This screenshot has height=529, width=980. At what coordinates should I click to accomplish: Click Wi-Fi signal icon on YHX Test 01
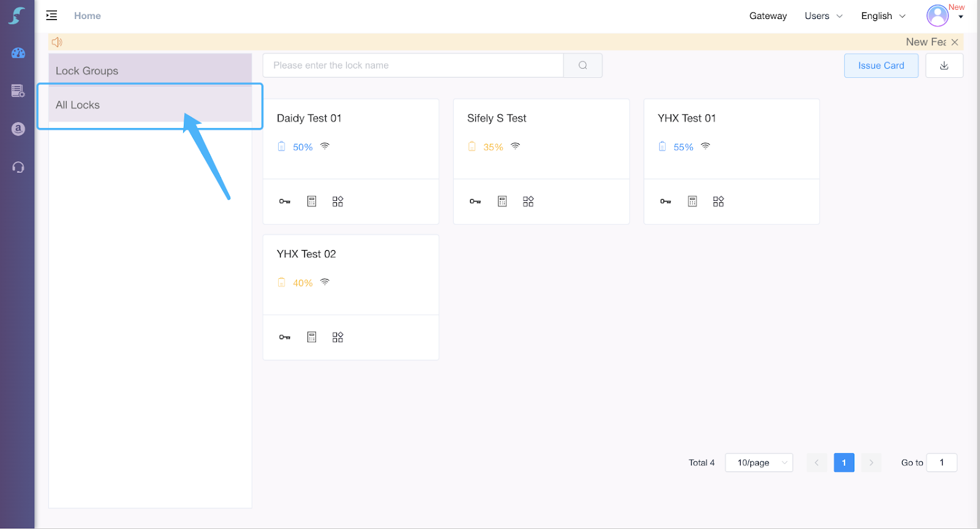(706, 146)
